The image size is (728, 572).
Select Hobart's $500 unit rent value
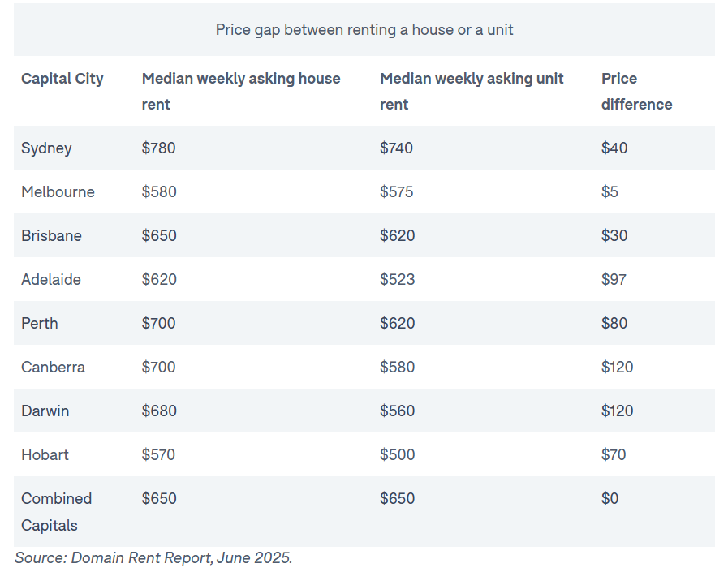398,454
